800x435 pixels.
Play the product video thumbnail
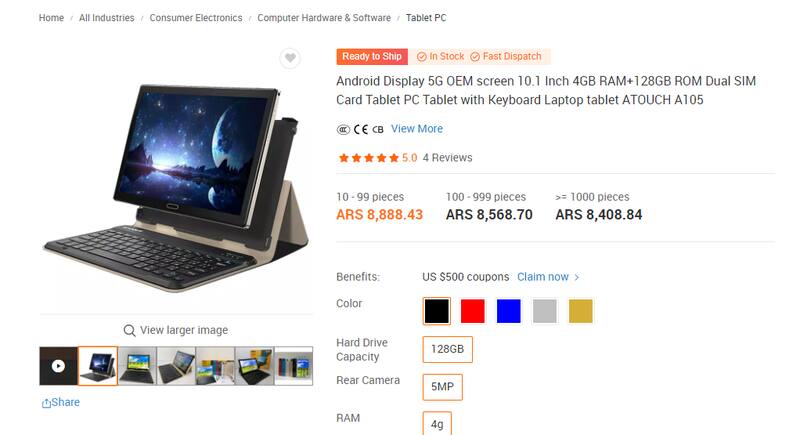58,366
